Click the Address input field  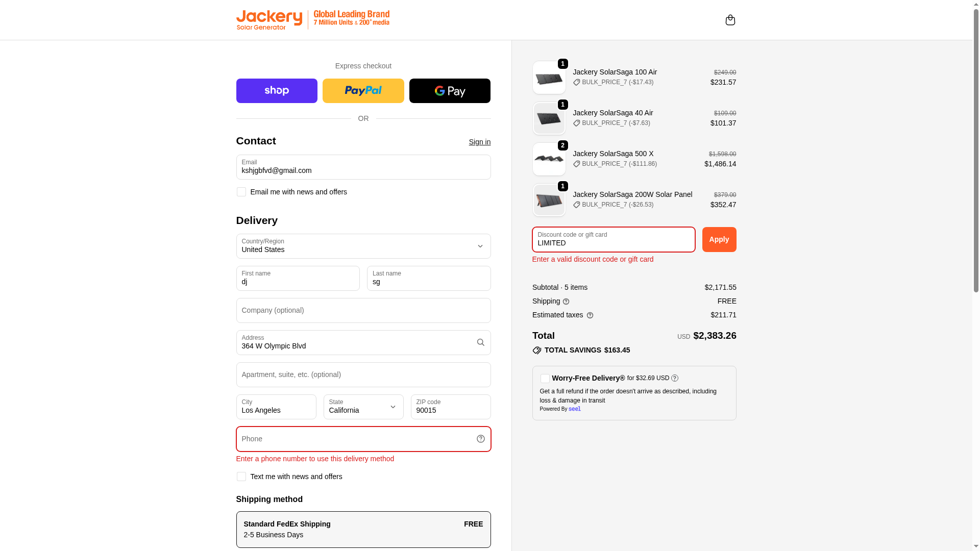(363, 342)
